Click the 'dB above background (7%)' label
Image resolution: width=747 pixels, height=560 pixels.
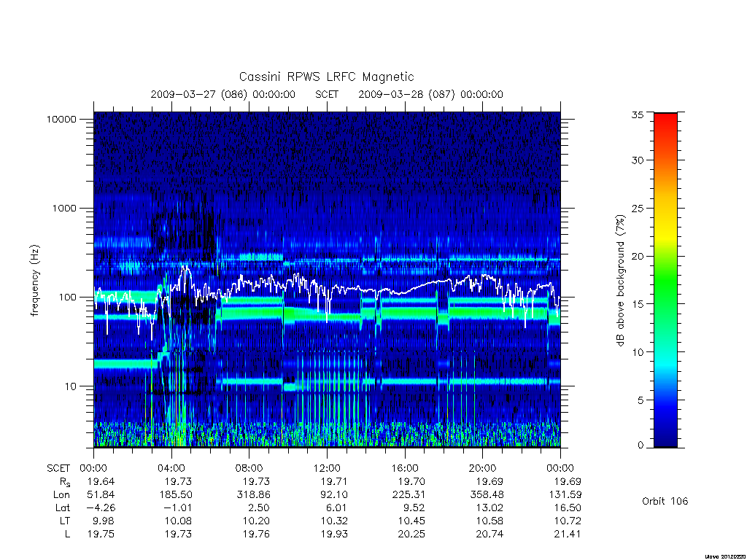(620, 281)
